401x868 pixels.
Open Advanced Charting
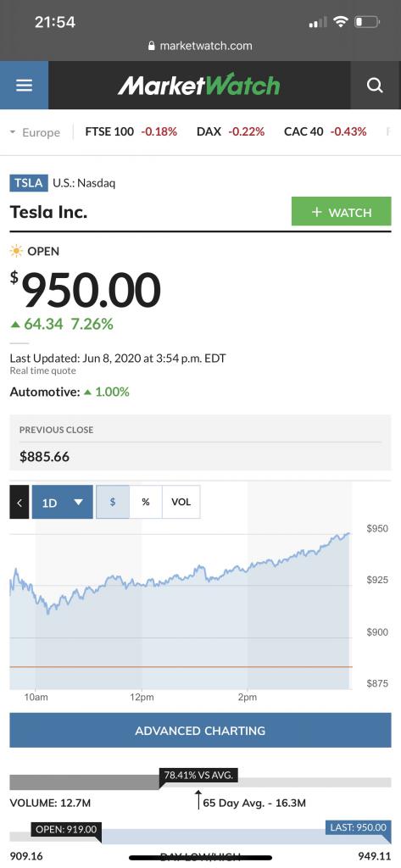click(x=200, y=731)
